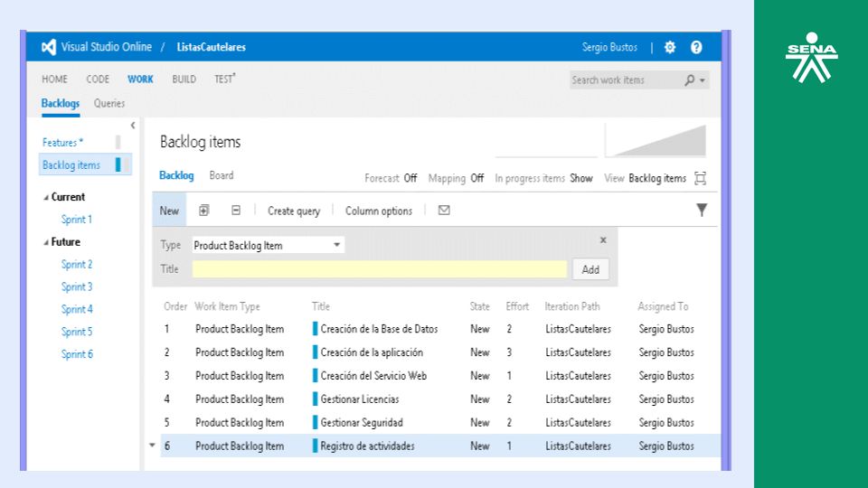Screen dimensions: 868x488
Task: Select Creación de la aplicación item
Action: (x=372, y=352)
